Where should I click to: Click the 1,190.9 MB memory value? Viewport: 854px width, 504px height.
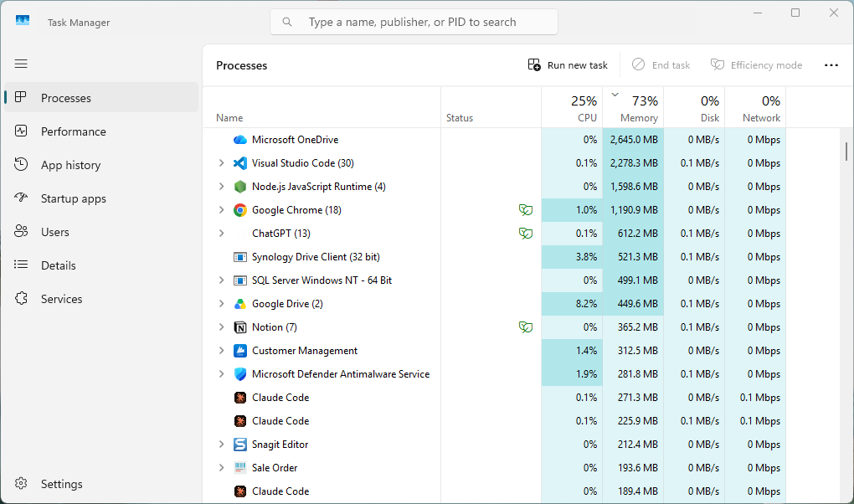634,210
